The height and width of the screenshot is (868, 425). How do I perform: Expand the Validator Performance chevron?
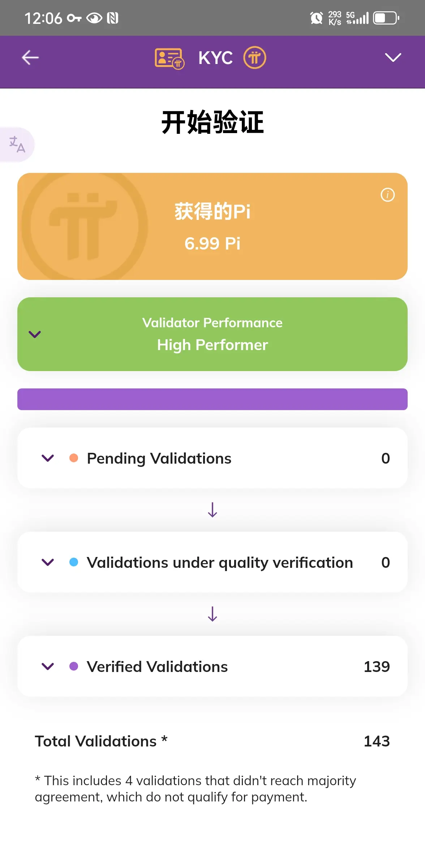(x=35, y=334)
